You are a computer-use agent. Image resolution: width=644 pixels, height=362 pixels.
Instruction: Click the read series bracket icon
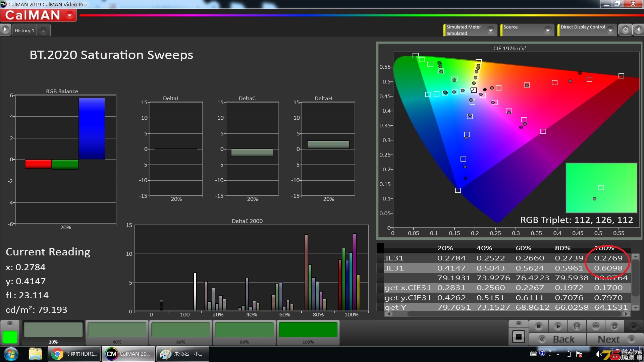[x=577, y=326]
